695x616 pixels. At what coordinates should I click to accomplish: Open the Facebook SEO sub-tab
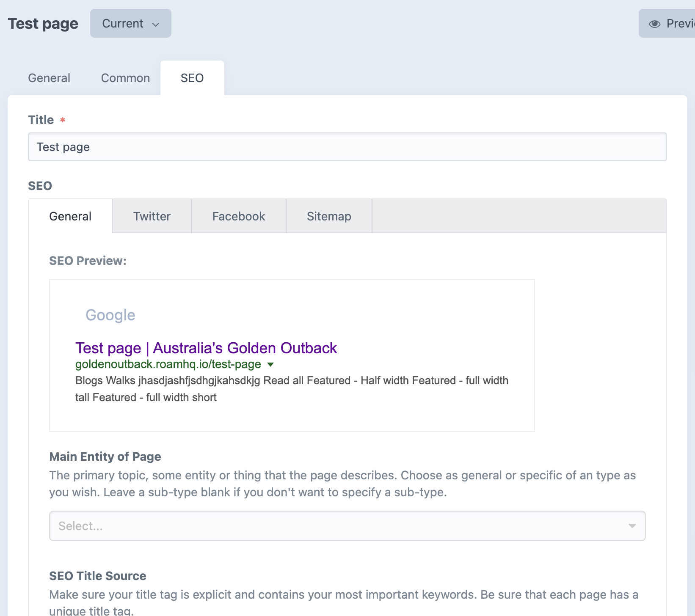[x=239, y=216]
